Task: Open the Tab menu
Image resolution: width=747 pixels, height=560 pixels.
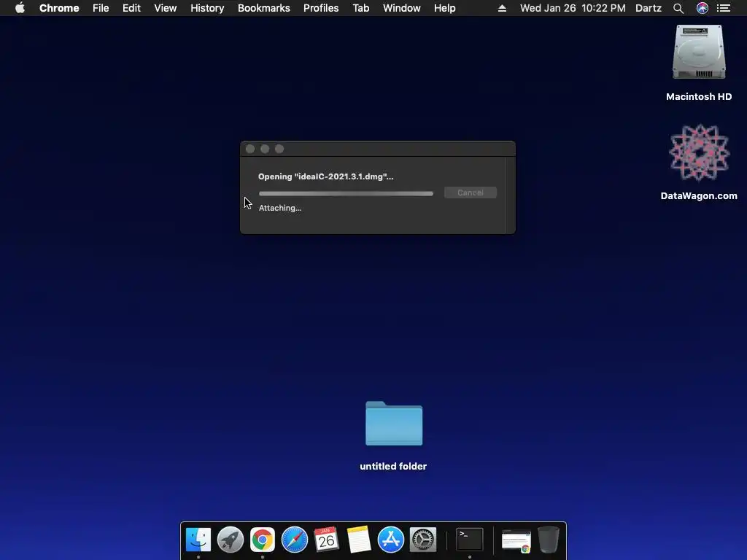Action: (361, 8)
